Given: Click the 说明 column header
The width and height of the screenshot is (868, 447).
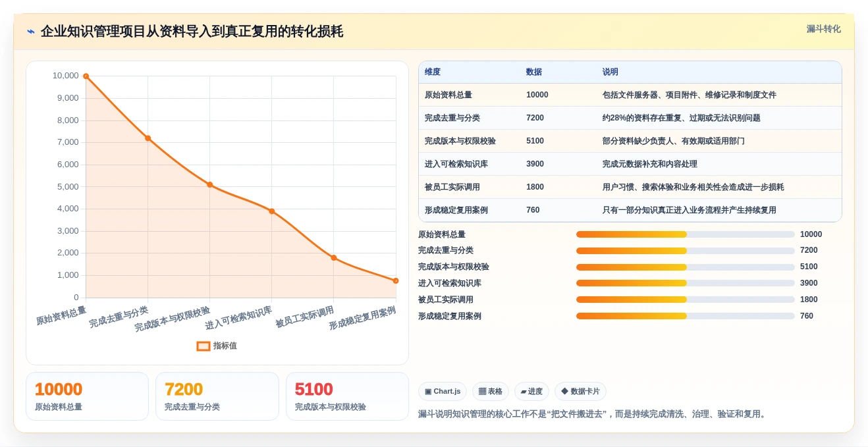Looking at the screenshot, I should 610,72.
